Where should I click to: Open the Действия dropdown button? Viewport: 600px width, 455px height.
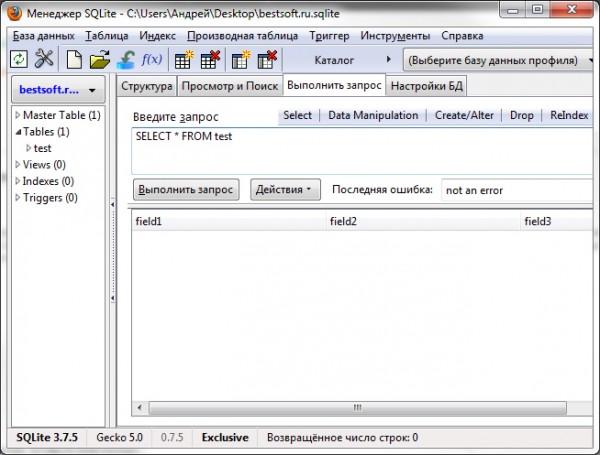tap(285, 189)
